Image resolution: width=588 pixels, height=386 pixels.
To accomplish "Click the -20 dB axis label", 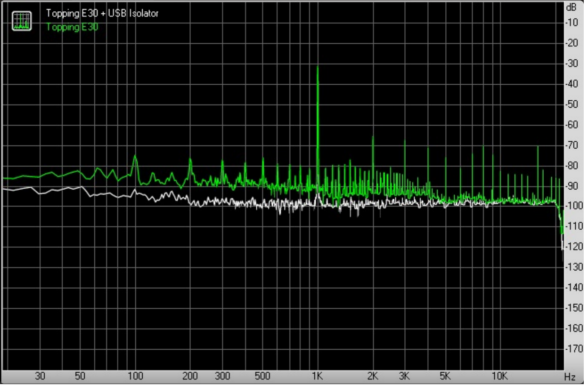I will pos(572,43).
